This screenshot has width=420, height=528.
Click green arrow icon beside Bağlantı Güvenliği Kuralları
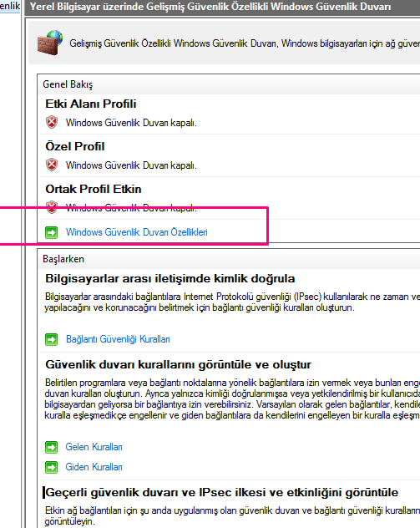[52, 339]
